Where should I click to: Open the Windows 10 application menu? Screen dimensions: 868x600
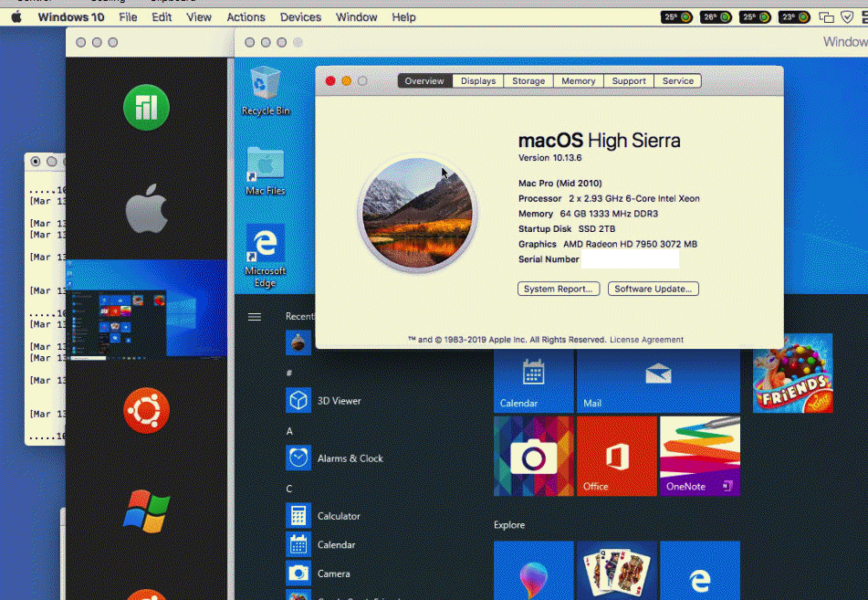pyautogui.click(x=71, y=17)
